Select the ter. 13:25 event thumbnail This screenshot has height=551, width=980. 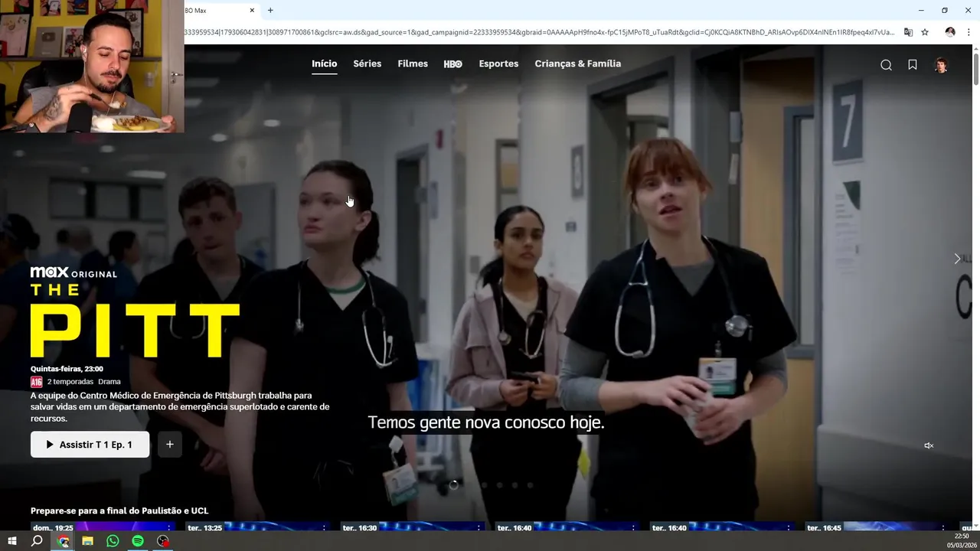coord(257,527)
